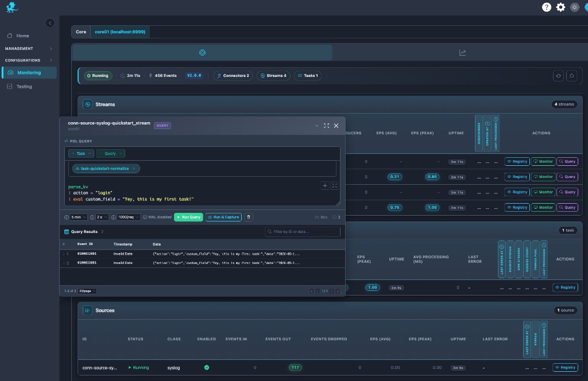Toggle the light/dark theme sun icon
This screenshot has height=381, width=588.
pyautogui.click(x=574, y=7)
